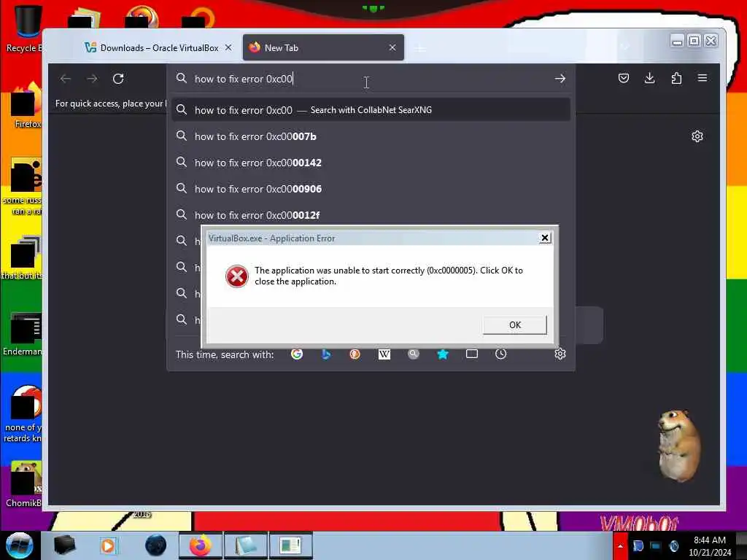Switch to the third running taskbar window
Screen dimensions: 747x560
point(290,545)
